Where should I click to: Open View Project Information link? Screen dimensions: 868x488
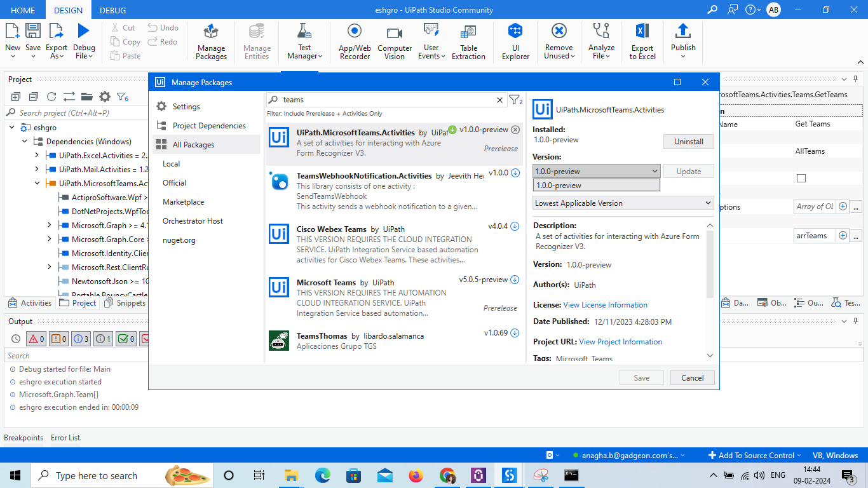(620, 342)
